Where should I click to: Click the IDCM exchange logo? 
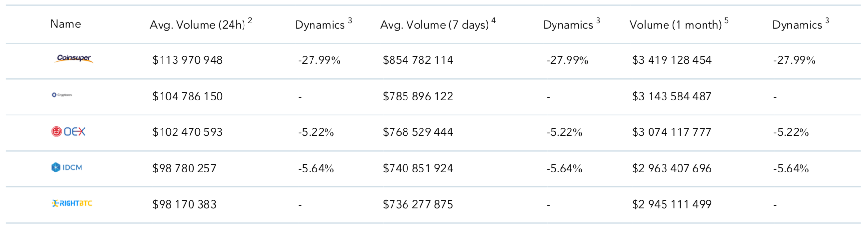coord(67,167)
